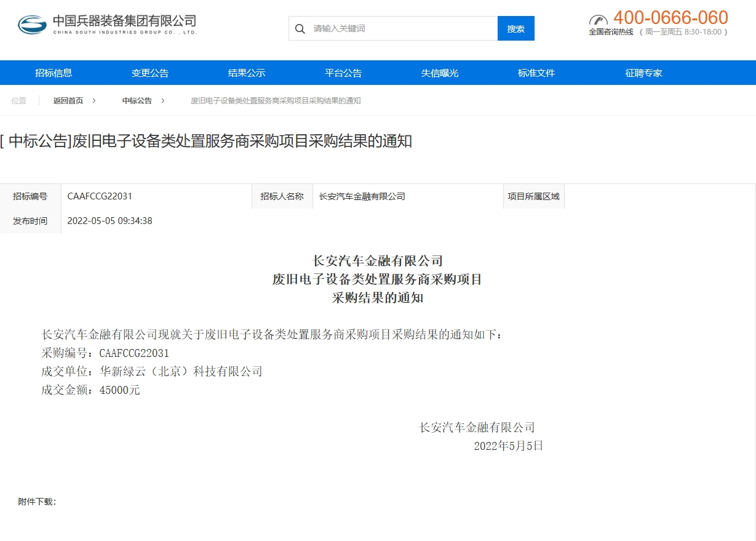Viewport: 756px width, 541px height.
Task: Click the 采购编号：CAAFCCG22031 line in notice body
Action: (105, 353)
